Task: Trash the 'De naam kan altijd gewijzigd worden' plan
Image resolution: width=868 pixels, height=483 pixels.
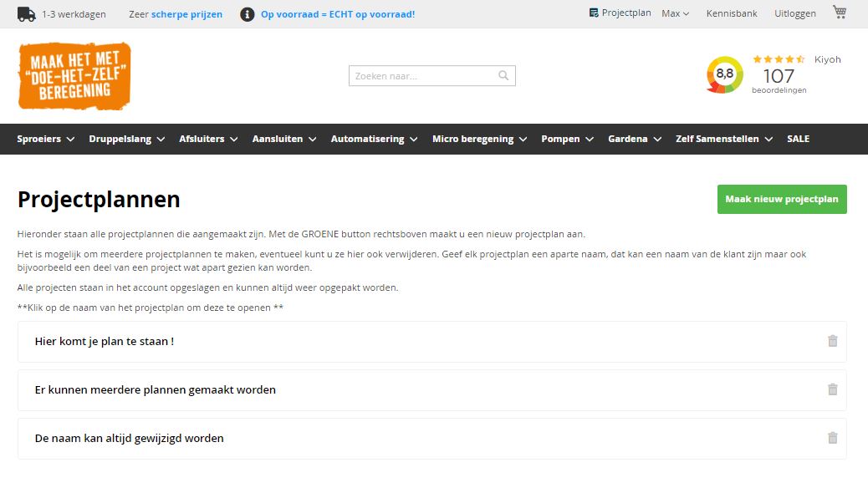Action: pyautogui.click(x=832, y=438)
